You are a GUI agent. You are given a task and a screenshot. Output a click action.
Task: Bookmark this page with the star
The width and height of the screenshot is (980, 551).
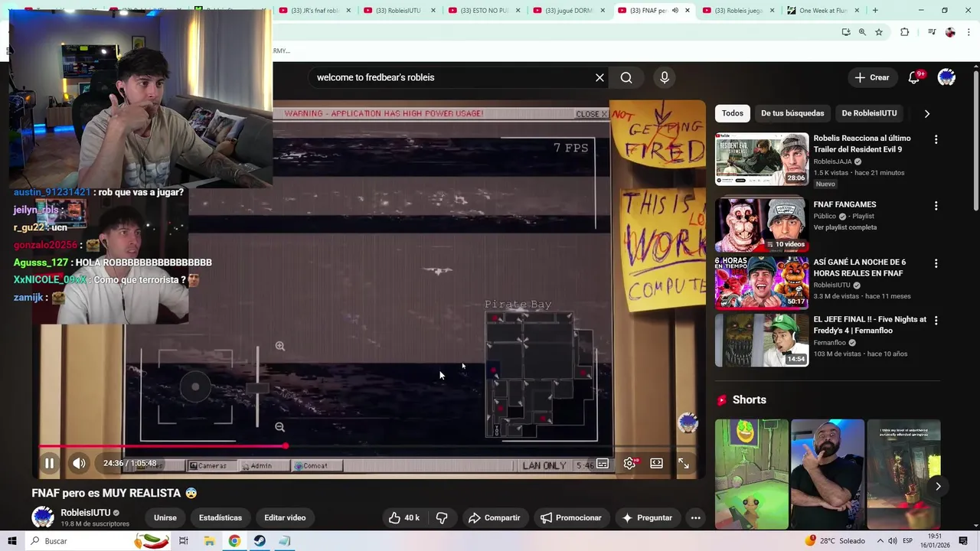click(879, 32)
